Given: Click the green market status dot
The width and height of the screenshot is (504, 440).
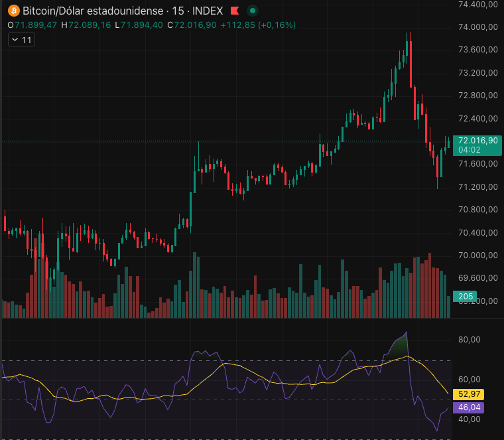Looking at the screenshot, I should 253,11.
